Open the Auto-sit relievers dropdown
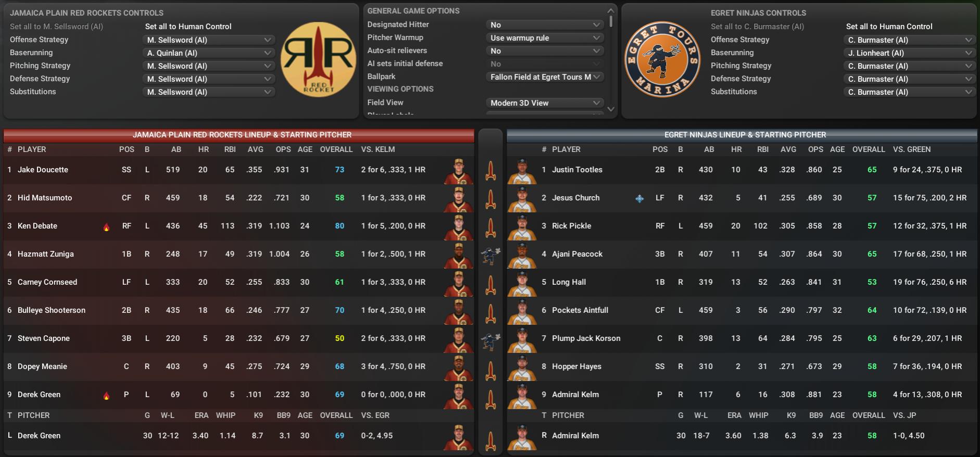This screenshot has width=980, height=457. (x=545, y=51)
